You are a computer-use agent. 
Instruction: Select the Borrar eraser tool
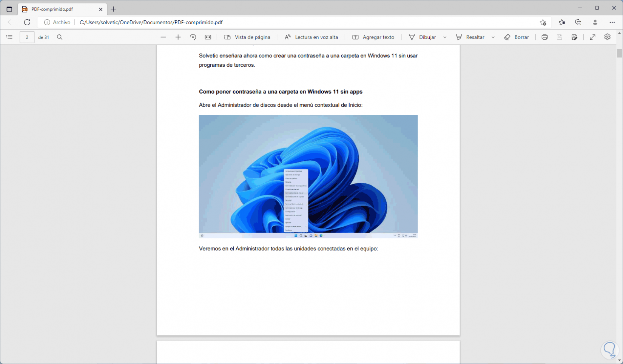(x=517, y=37)
